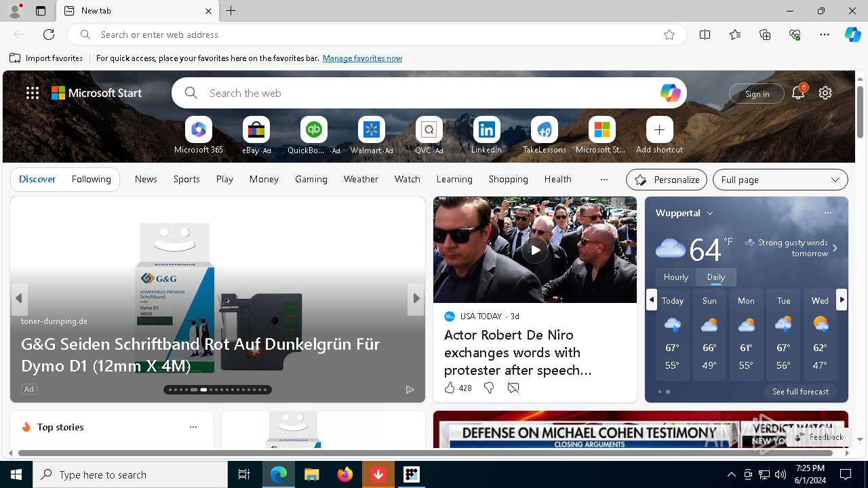Play the De Niro video

(535, 250)
